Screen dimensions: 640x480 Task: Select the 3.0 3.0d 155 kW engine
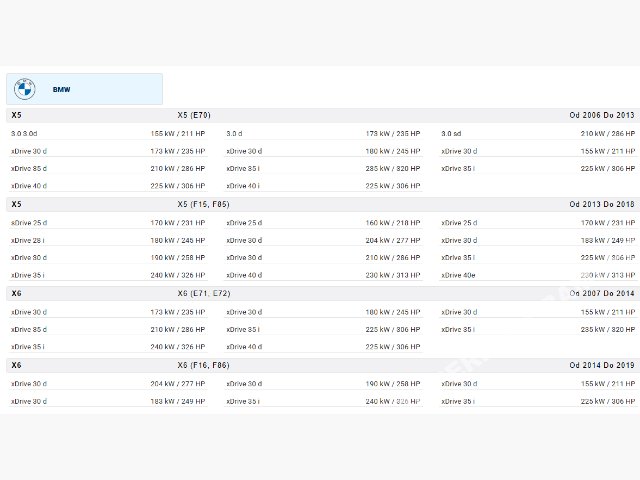[x=25, y=133]
